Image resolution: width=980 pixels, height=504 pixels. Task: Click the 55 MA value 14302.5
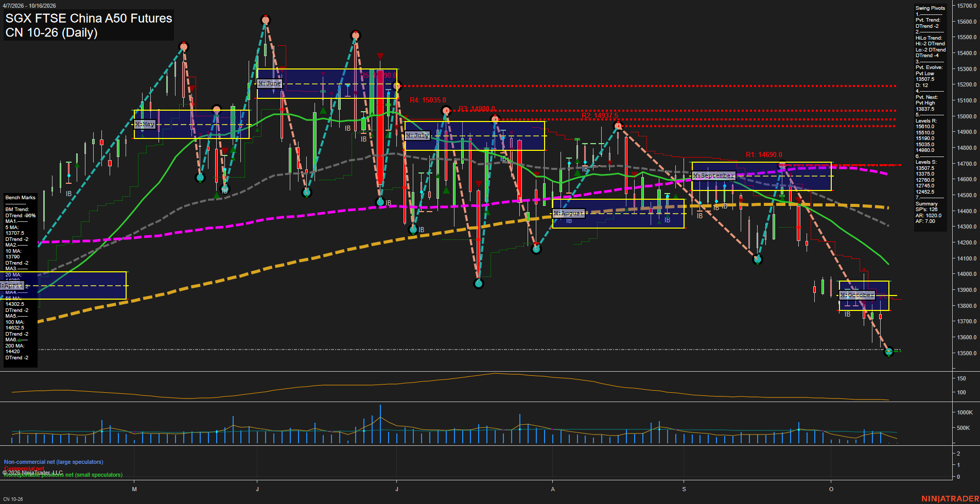pos(15,304)
